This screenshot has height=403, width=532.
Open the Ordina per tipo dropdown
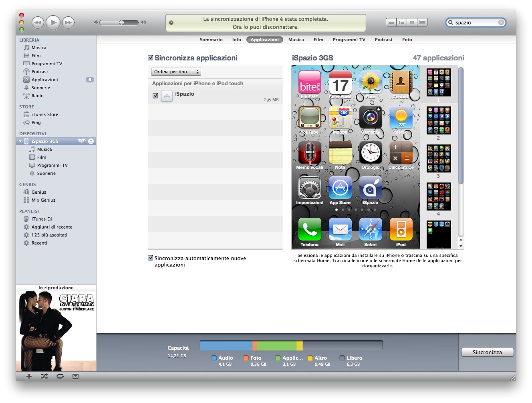pos(176,72)
